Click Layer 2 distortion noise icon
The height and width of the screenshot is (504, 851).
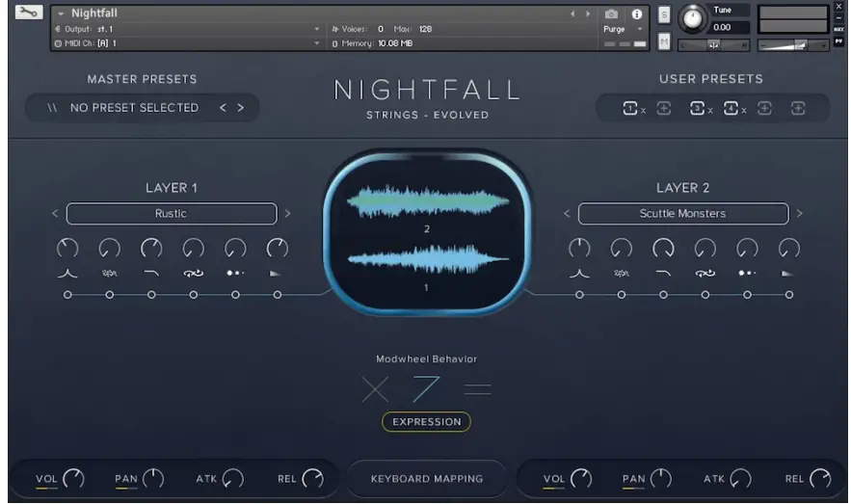tap(622, 274)
